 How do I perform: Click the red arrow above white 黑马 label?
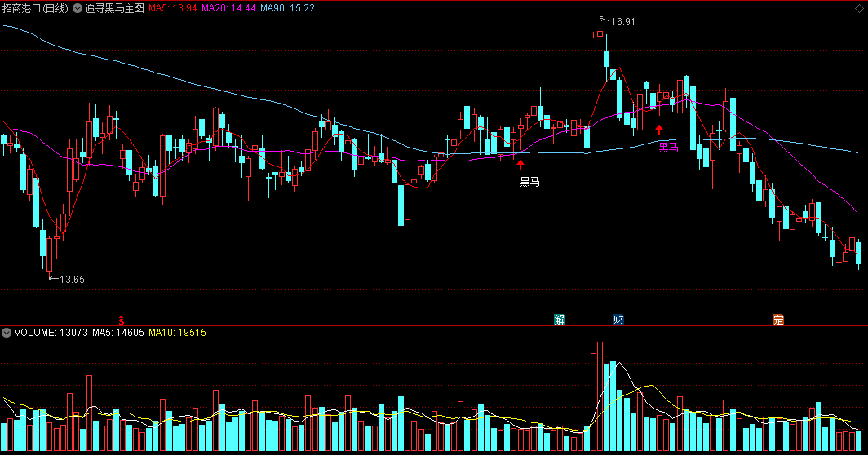coord(520,165)
